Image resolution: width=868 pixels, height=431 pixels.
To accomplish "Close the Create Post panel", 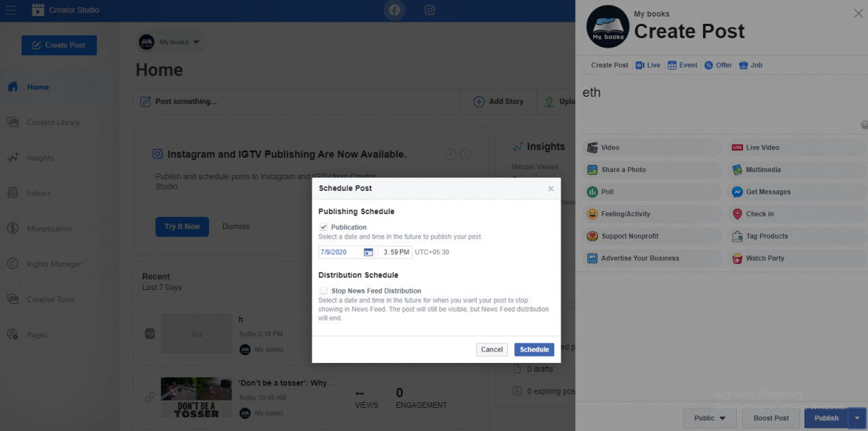I will pos(858,12).
